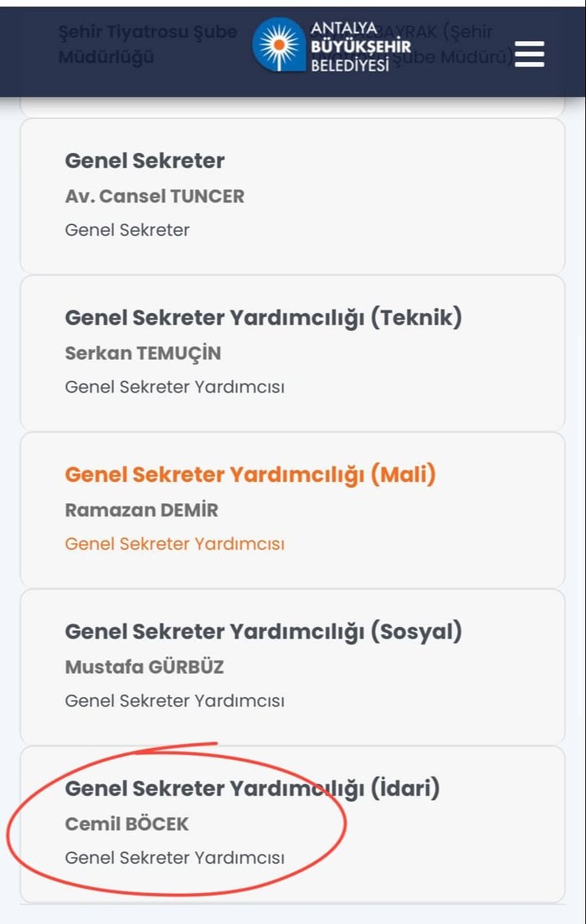Image resolution: width=586 pixels, height=924 pixels.
Task: Select Cemil BÖCEK name
Action: click(127, 824)
